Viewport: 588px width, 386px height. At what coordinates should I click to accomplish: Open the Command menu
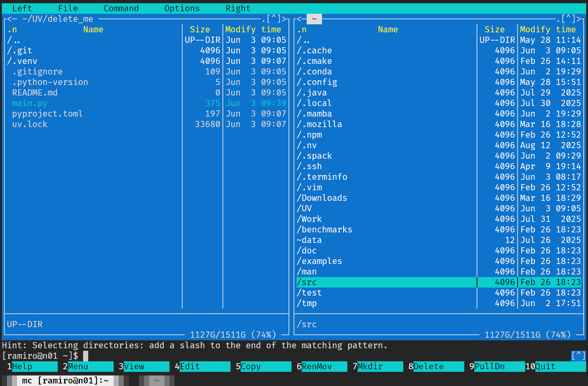[x=121, y=8]
